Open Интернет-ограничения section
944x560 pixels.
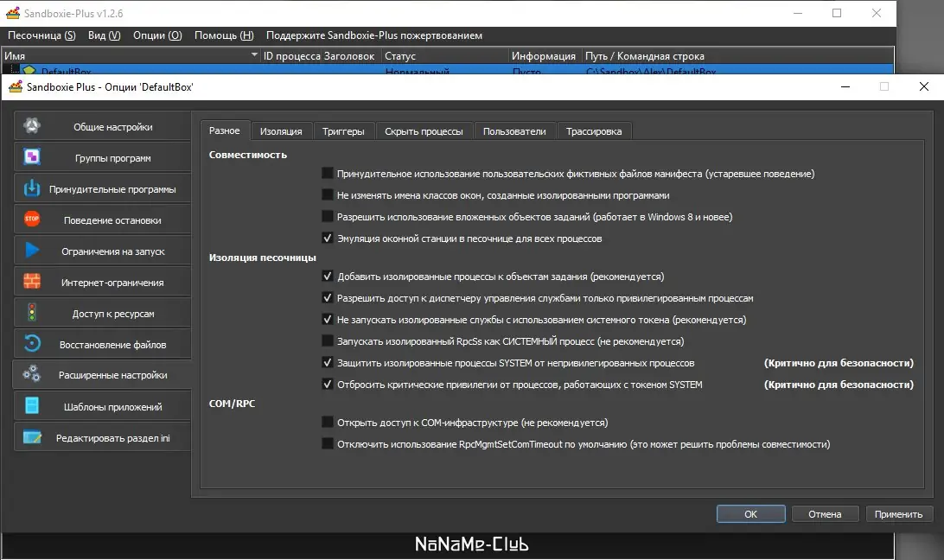[102, 282]
